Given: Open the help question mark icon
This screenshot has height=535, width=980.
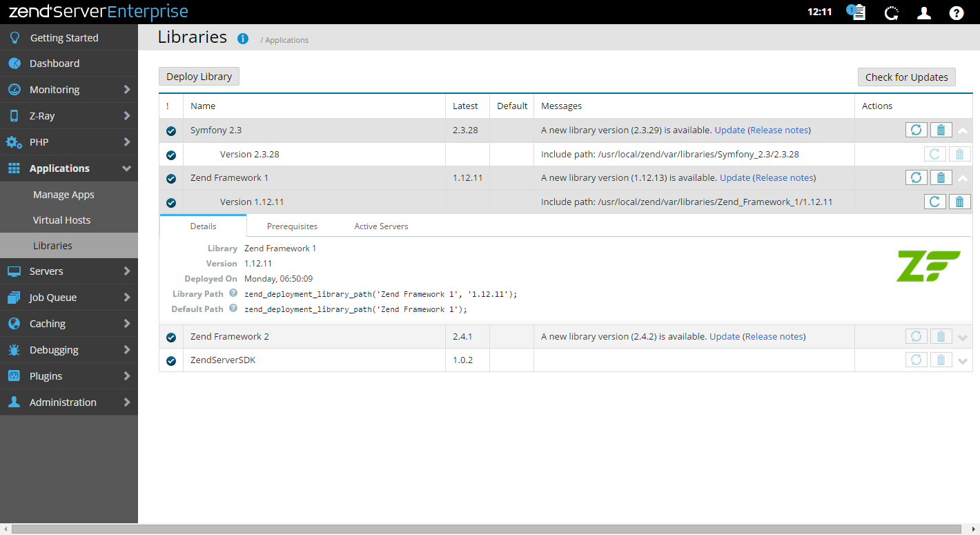Looking at the screenshot, I should pyautogui.click(x=956, y=12).
